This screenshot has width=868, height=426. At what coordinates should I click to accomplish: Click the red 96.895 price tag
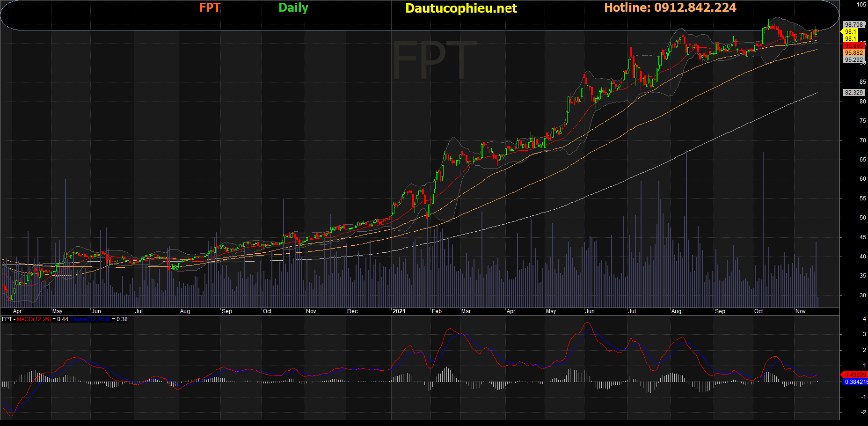[853, 46]
